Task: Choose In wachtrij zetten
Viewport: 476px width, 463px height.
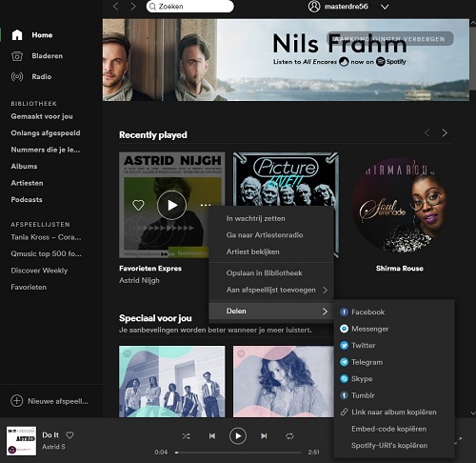Action: tap(271, 218)
